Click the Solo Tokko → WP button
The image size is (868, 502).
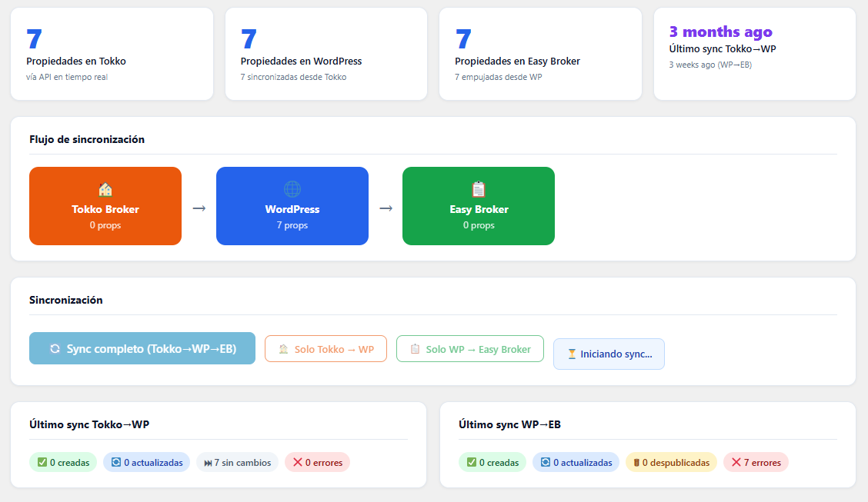(x=325, y=349)
